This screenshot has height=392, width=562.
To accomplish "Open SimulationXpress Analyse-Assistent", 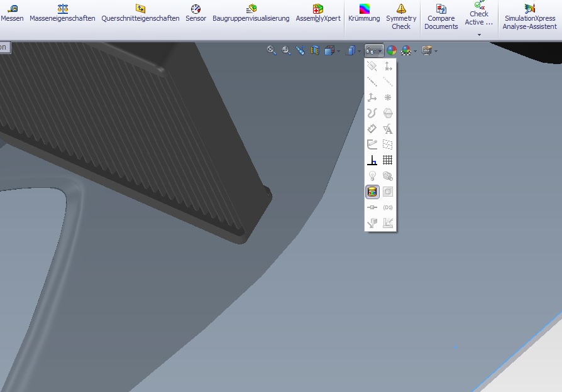I will tap(530, 16).
